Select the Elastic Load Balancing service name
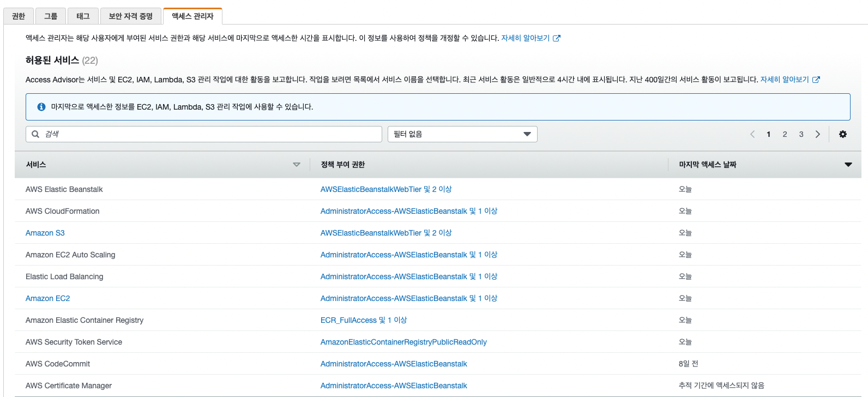This screenshot has height=397, width=868. click(64, 276)
